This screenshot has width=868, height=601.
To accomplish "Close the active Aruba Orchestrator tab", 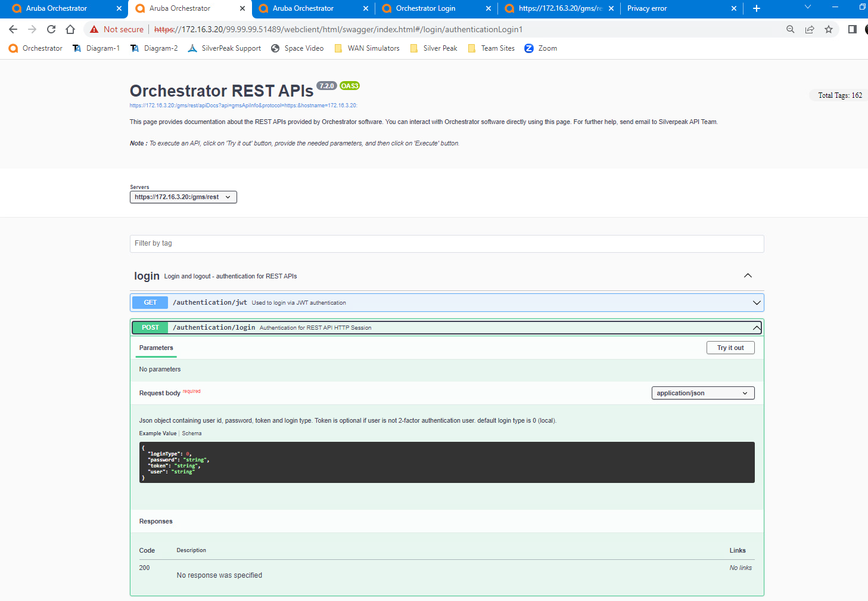I will point(242,8).
